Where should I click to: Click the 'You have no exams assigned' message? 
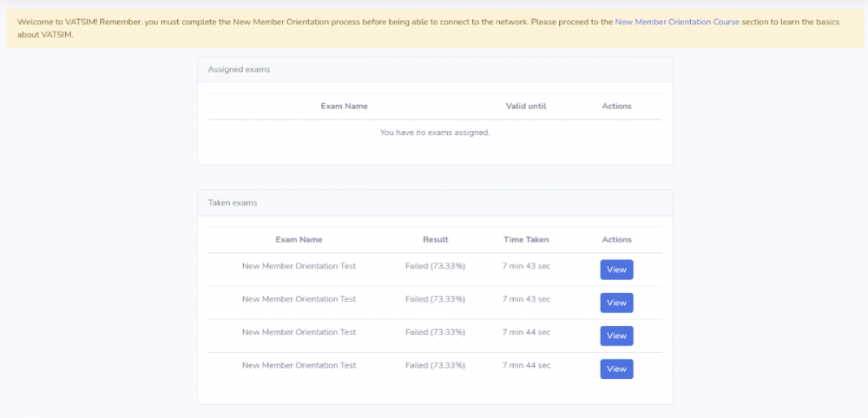pyautogui.click(x=435, y=133)
